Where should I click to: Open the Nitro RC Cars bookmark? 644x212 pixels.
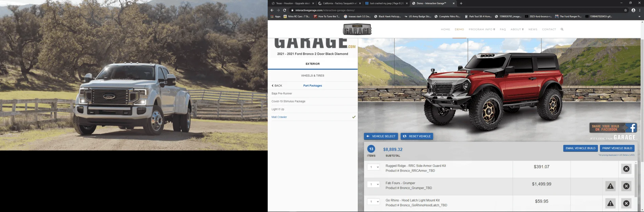pyautogui.click(x=297, y=16)
